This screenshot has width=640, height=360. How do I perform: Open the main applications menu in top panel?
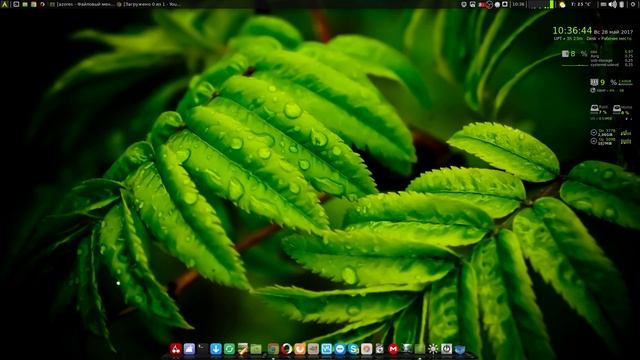(x=4, y=4)
